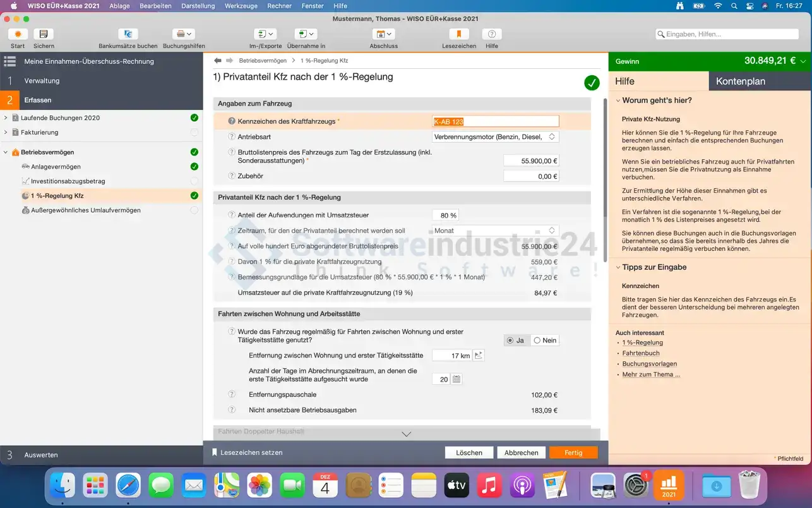Click help icon beside Kennzeichen des Kraftfahrzeugs
Image resolution: width=812 pixels, height=508 pixels.
(x=232, y=121)
